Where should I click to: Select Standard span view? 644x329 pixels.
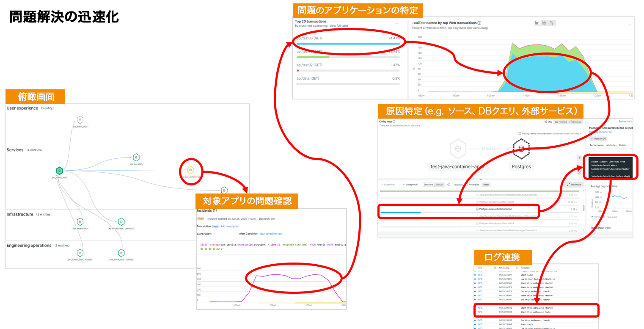[428, 185]
